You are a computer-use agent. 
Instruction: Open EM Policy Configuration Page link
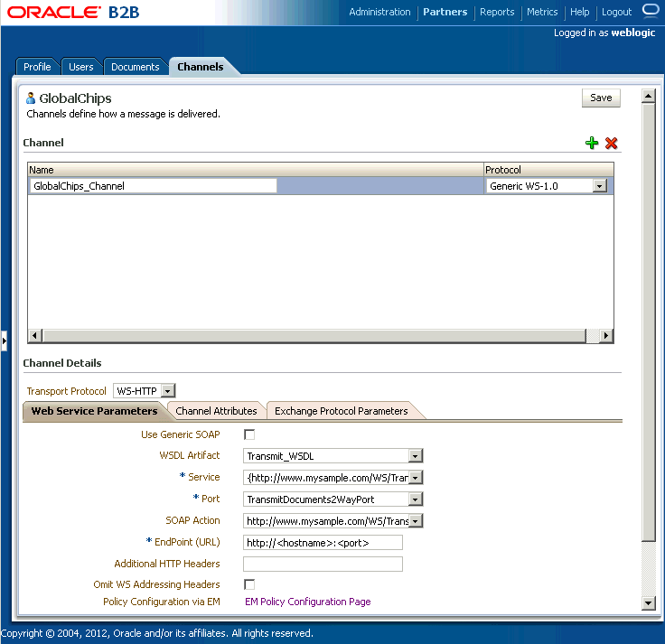[308, 602]
